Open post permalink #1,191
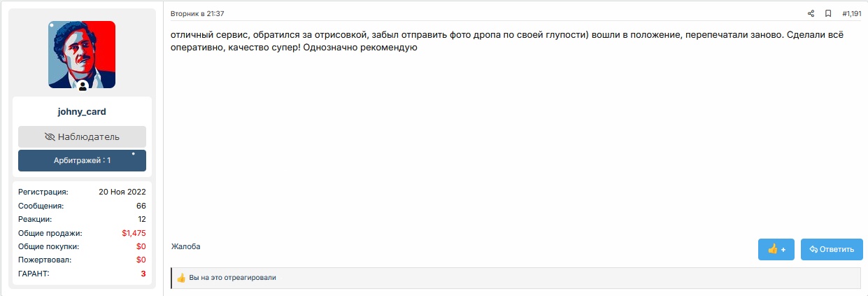Viewport: 868px width, 296px height. 851,13
